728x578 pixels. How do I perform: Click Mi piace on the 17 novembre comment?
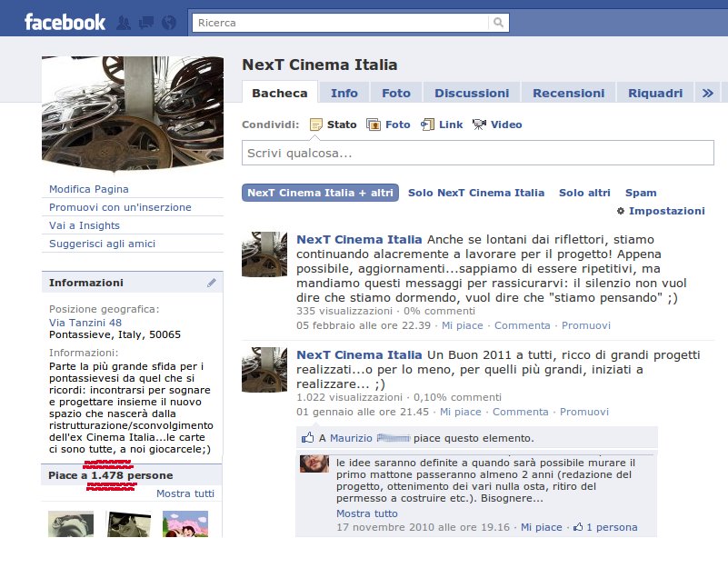click(x=542, y=527)
